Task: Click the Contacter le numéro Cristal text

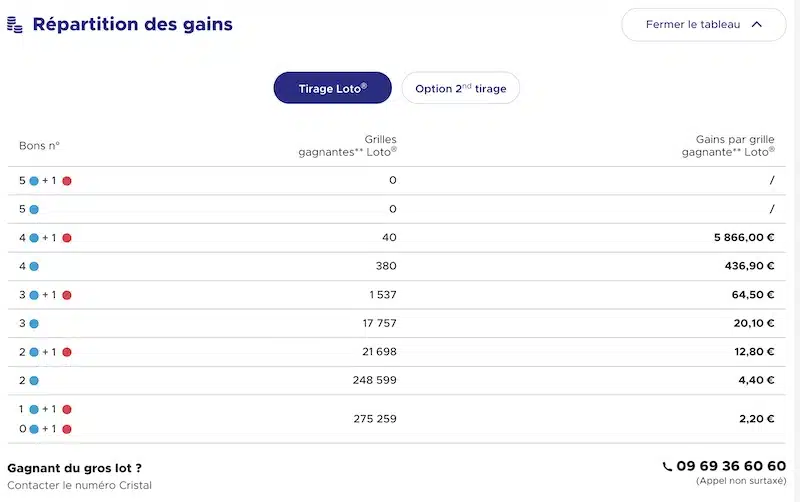Action: coord(80,485)
